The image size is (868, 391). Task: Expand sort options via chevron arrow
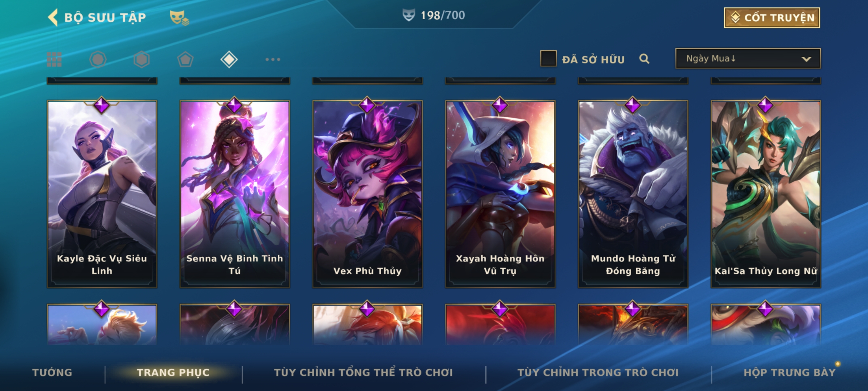[x=806, y=59]
